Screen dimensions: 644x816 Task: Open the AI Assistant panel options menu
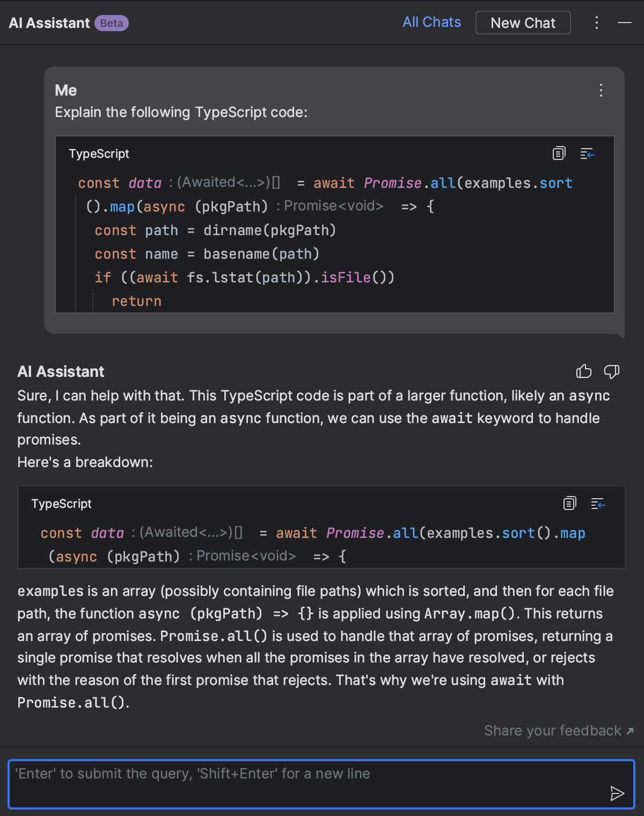597,23
